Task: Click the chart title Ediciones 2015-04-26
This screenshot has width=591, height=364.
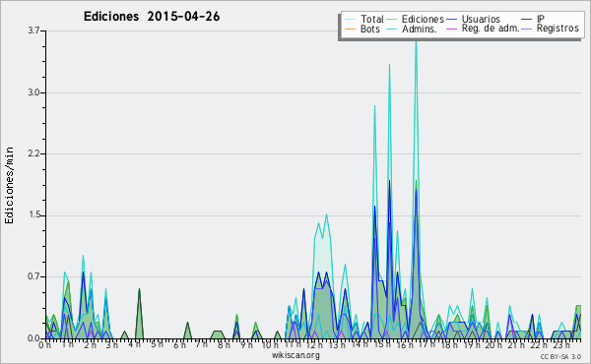Action: 152,17
